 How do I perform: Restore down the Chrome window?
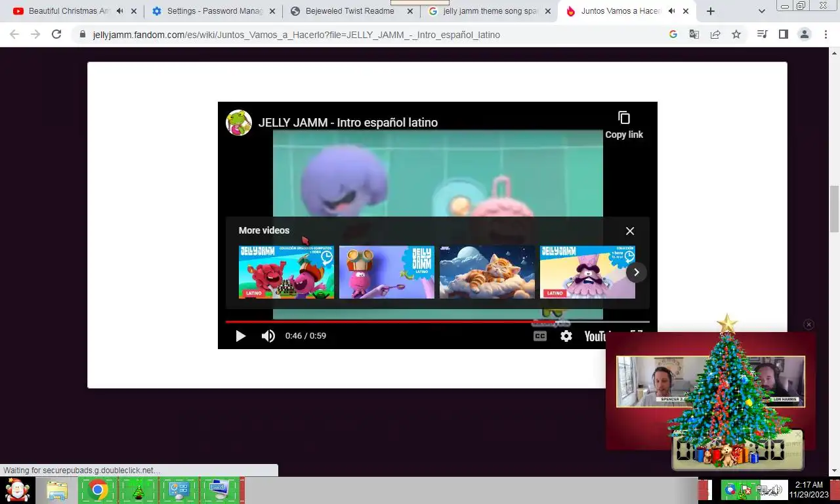(802, 6)
